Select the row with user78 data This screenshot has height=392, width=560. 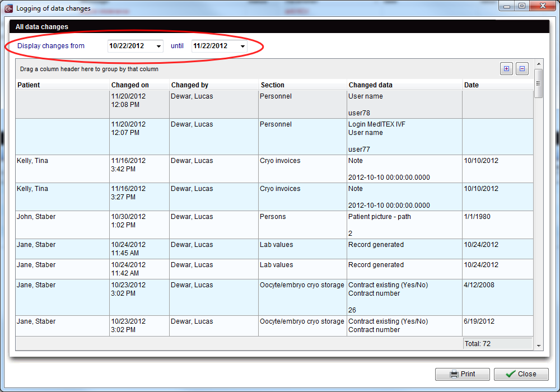274,105
